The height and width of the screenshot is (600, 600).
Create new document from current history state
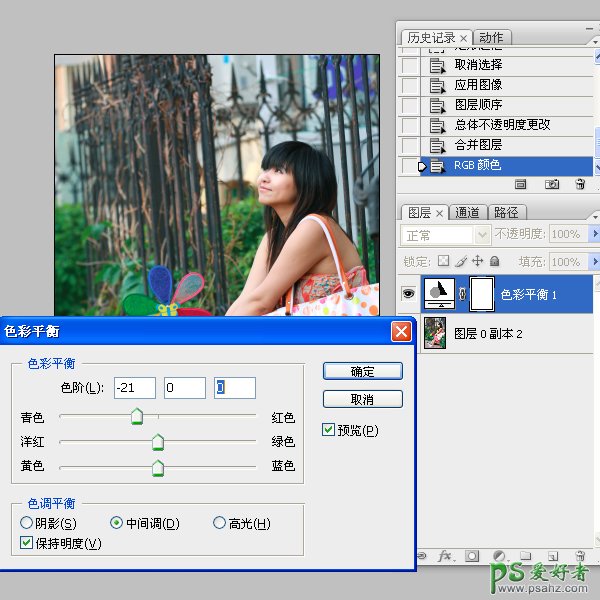click(521, 185)
